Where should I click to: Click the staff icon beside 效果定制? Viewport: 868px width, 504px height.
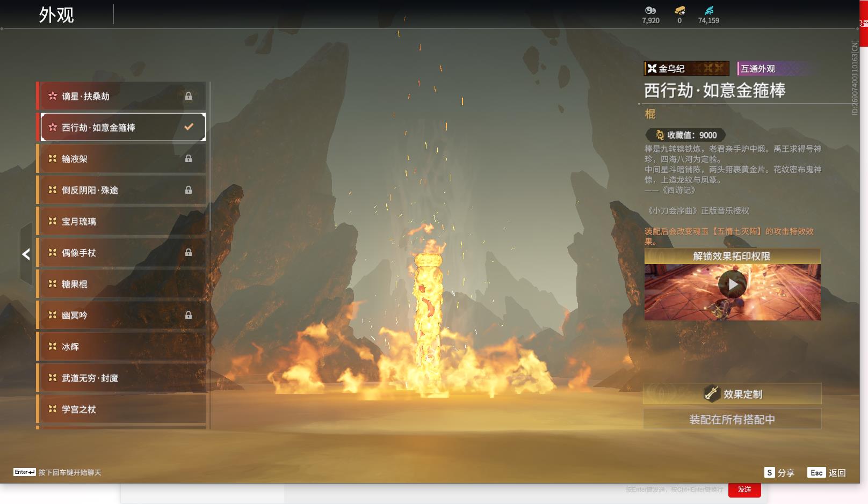[x=712, y=394]
